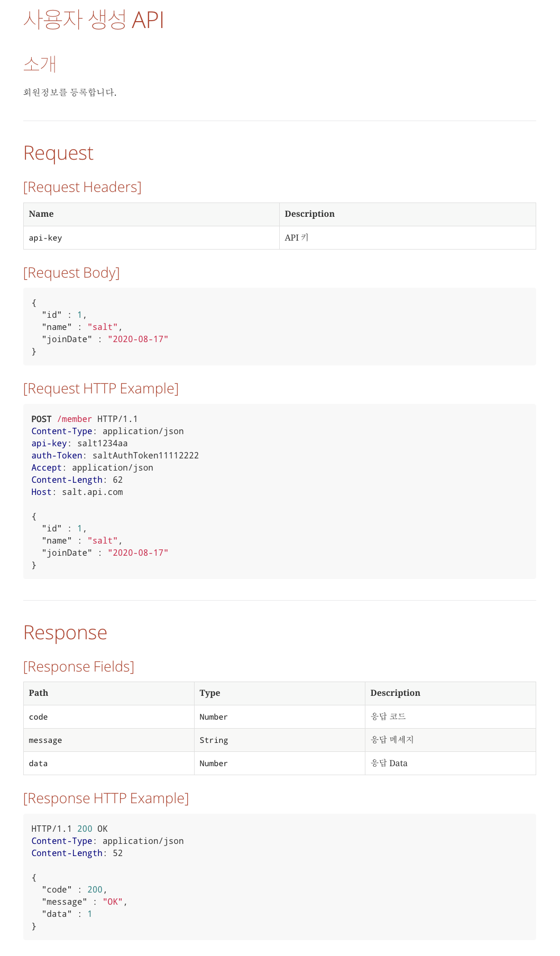The height and width of the screenshot is (956, 560).
Task: Select the 'String' type cell
Action: point(280,740)
